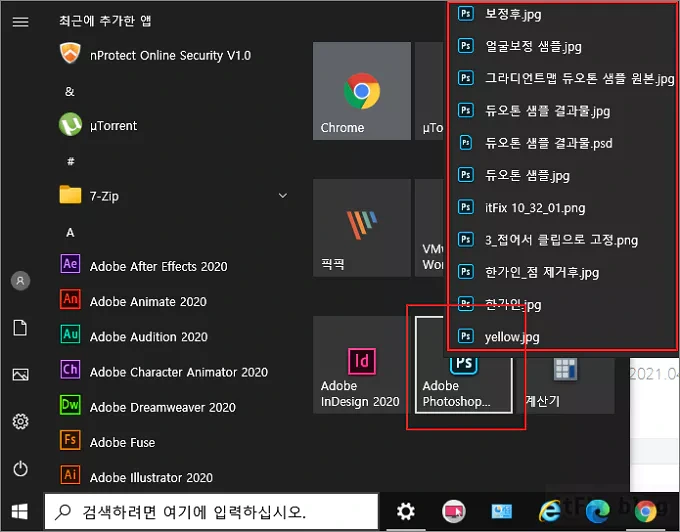Open the 픽픽 tile
The height and width of the screenshot is (532, 680).
[x=362, y=228]
